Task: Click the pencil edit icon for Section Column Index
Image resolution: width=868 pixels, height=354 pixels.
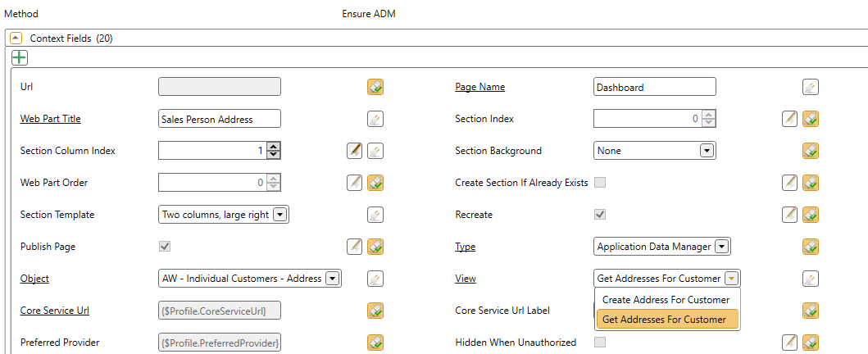Action: [355, 151]
